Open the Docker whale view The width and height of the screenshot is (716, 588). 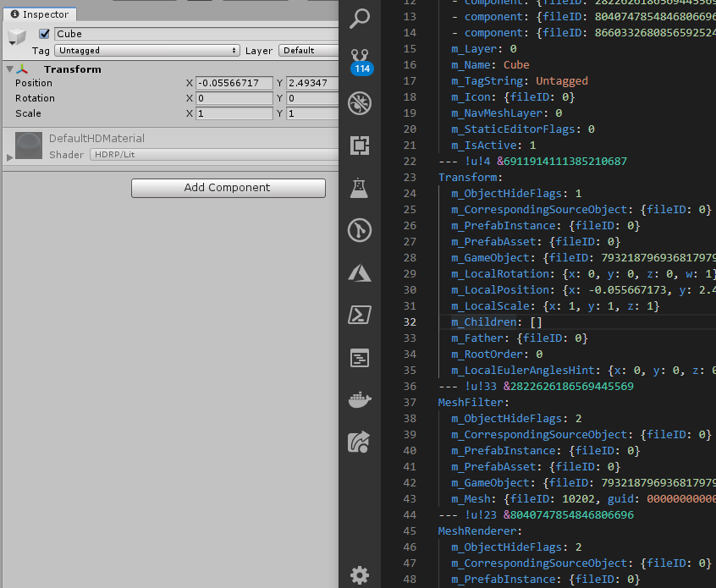tap(360, 399)
